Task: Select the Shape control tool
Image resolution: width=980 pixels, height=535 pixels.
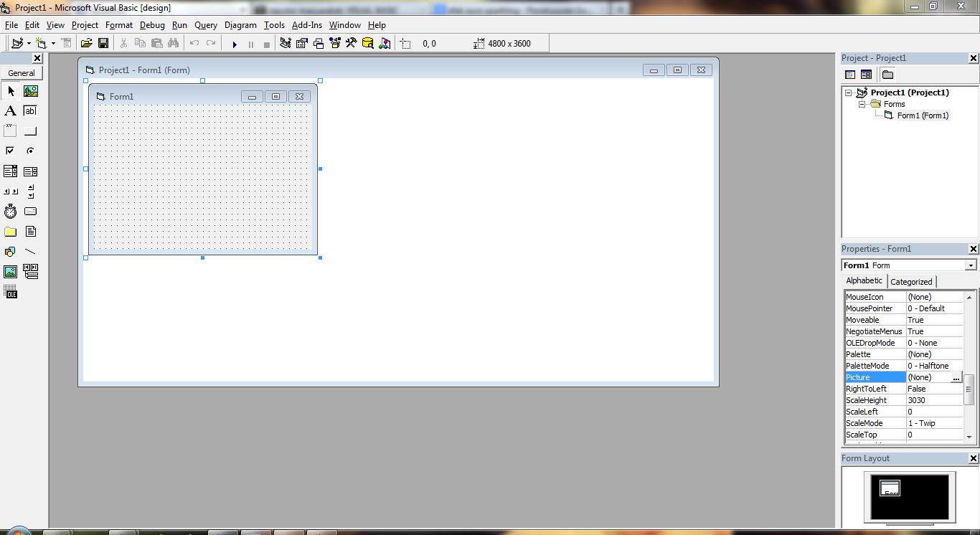Action: 11,252
